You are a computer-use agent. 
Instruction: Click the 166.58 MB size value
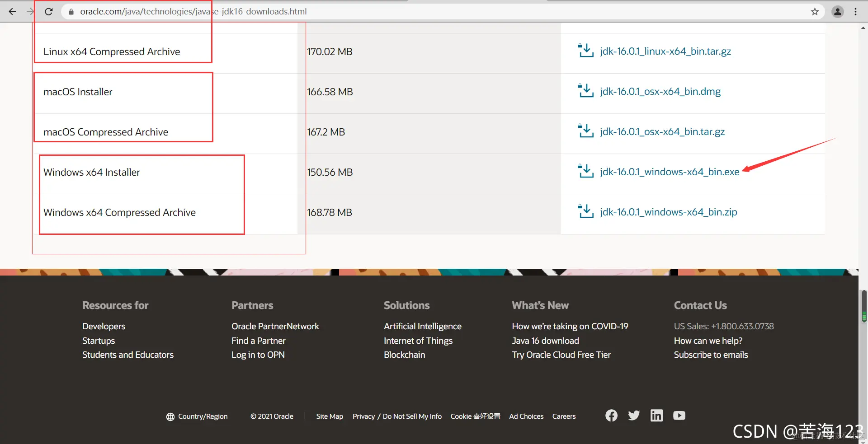pyautogui.click(x=330, y=92)
